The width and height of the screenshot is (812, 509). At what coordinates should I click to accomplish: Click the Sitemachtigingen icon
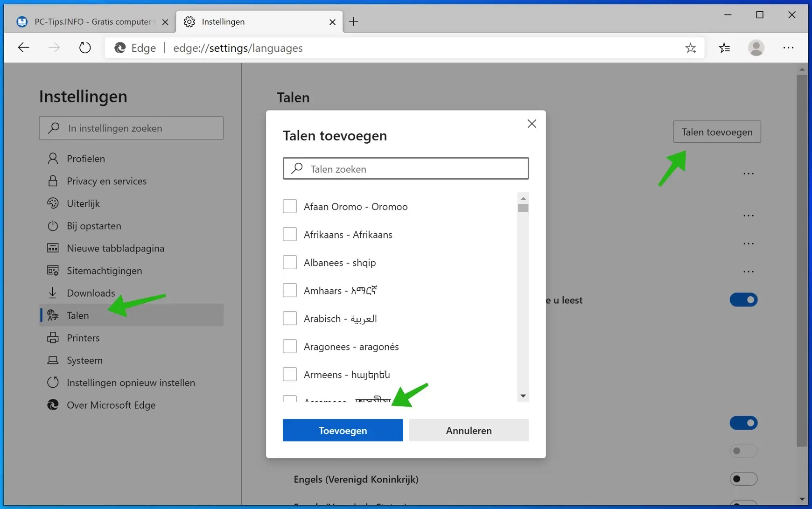click(53, 271)
